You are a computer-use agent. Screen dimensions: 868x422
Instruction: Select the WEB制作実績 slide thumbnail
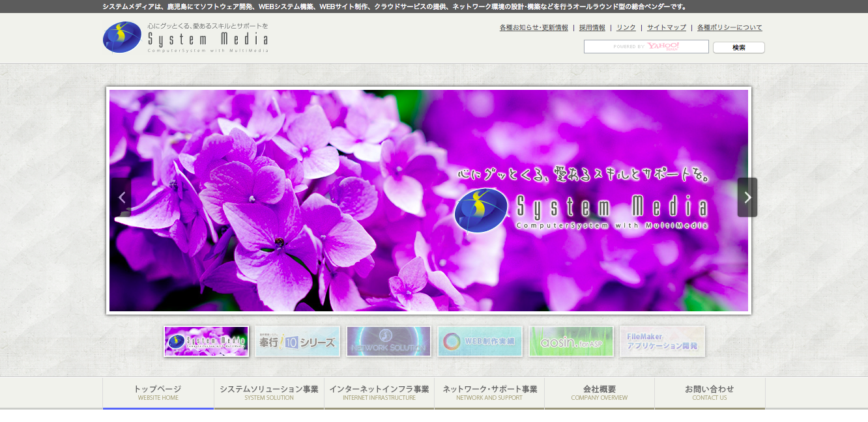pyautogui.click(x=480, y=341)
